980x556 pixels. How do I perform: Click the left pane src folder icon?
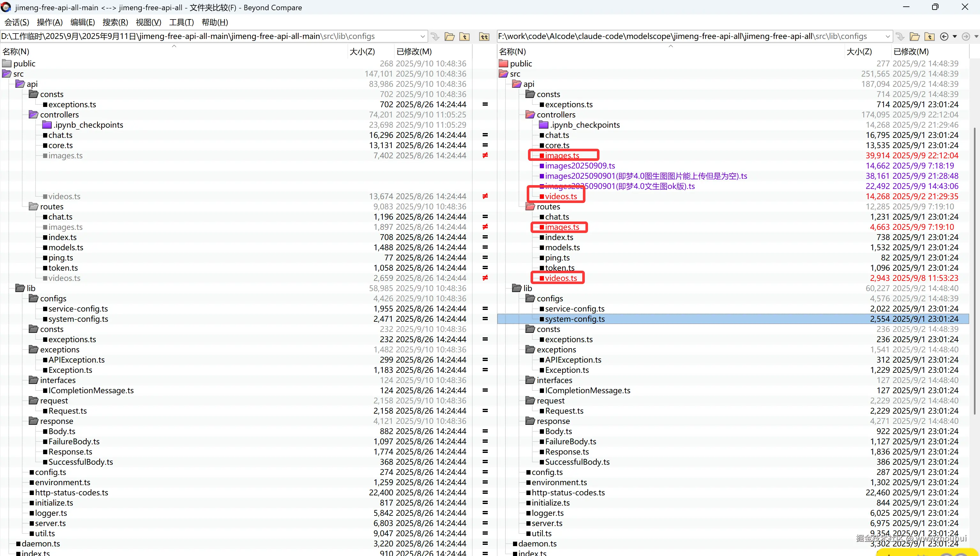tap(7, 74)
